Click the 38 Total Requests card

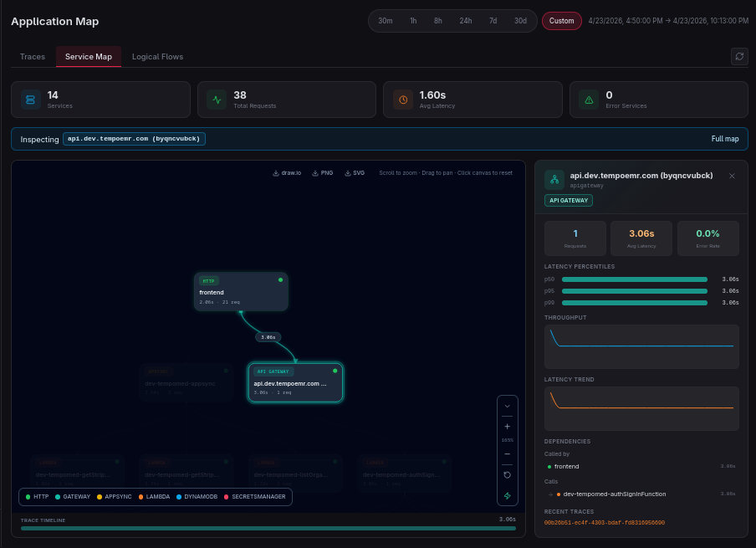287,100
